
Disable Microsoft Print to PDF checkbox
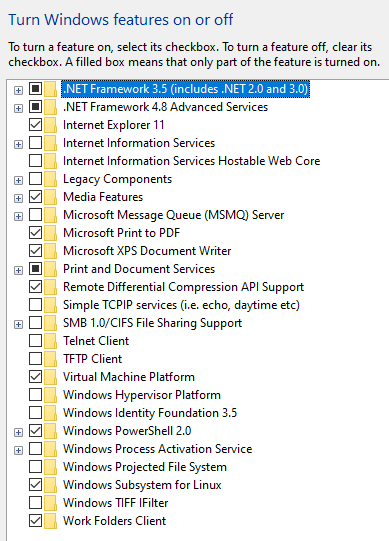coord(35,233)
